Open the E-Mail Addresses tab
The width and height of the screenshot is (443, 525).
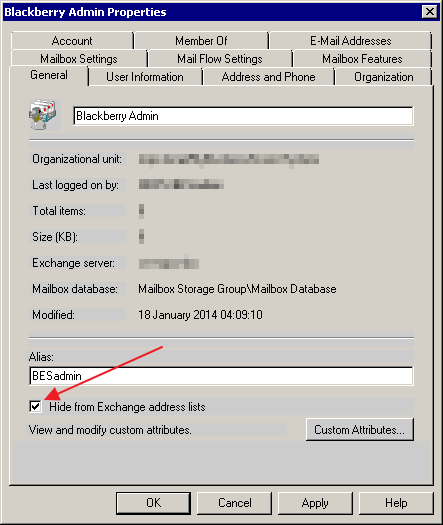[351, 41]
